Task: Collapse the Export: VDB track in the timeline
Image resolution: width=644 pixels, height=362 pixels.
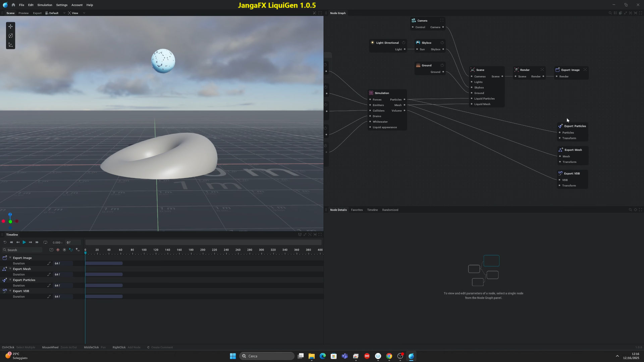Action: 10,291
